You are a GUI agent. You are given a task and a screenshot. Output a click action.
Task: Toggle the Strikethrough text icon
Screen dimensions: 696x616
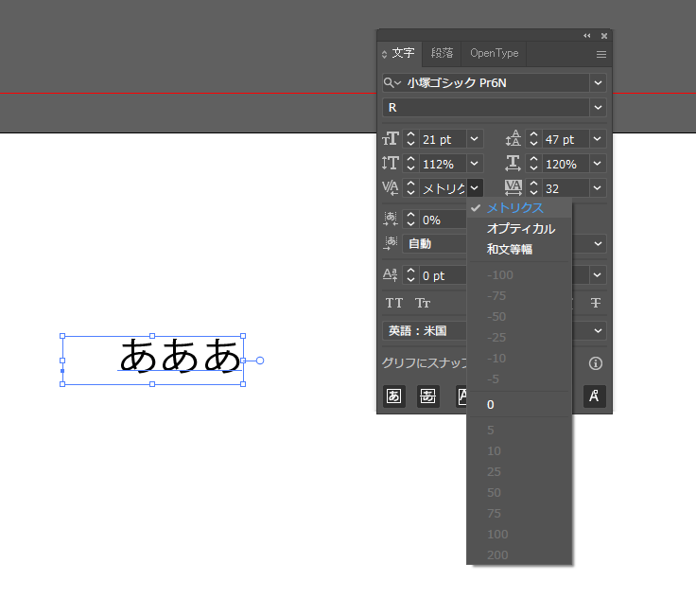coord(596,304)
